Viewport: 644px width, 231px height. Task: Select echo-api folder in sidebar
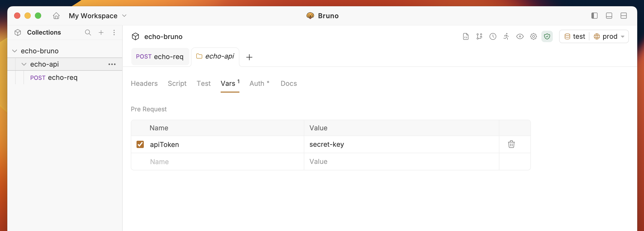tap(65, 64)
